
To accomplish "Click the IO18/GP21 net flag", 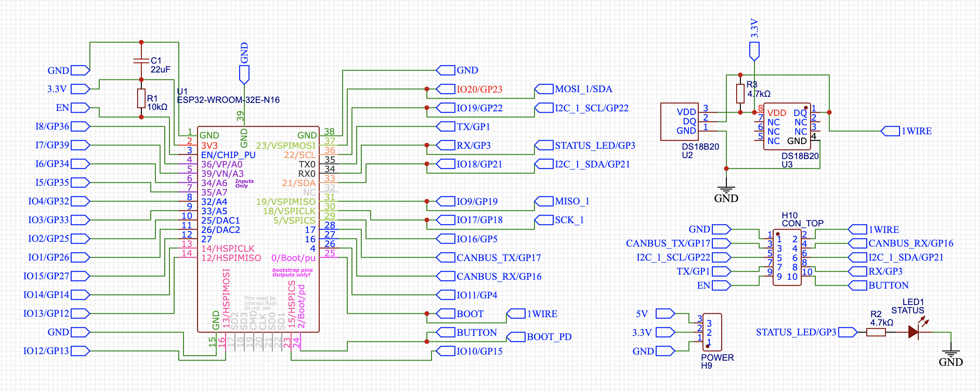I will coord(469,164).
